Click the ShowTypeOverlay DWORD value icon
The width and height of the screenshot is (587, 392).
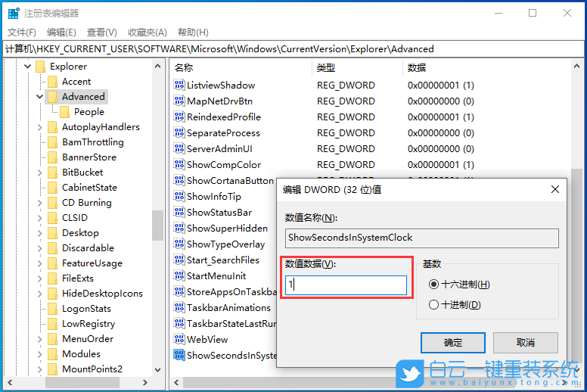[x=179, y=244]
